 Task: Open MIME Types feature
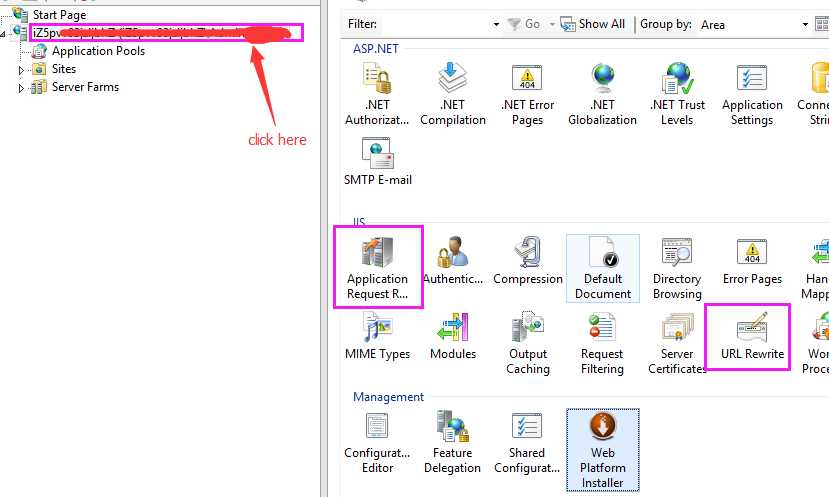click(377, 336)
